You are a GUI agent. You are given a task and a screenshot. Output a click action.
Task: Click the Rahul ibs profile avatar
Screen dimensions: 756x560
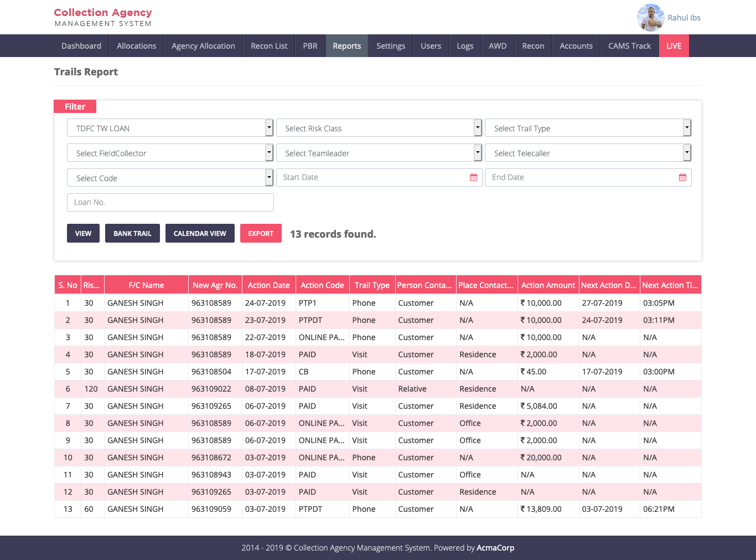coord(650,18)
